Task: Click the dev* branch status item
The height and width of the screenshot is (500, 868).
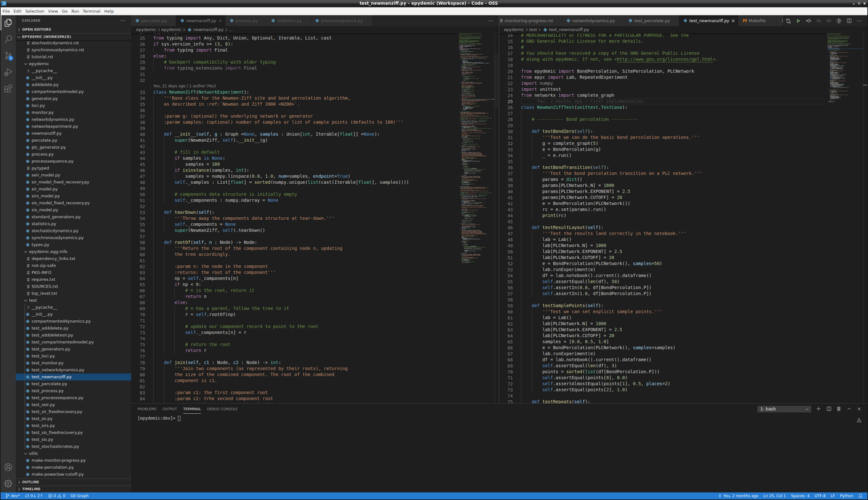Action: [x=12, y=496]
